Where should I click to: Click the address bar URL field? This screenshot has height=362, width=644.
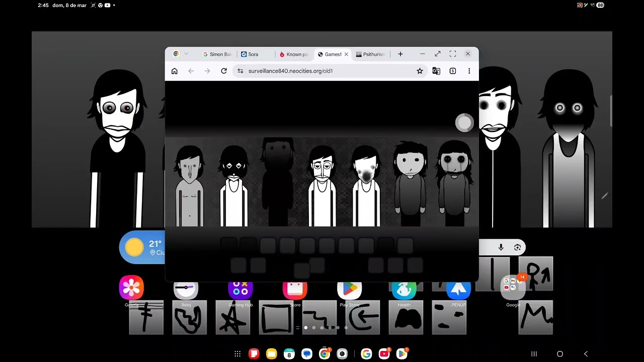tap(331, 71)
